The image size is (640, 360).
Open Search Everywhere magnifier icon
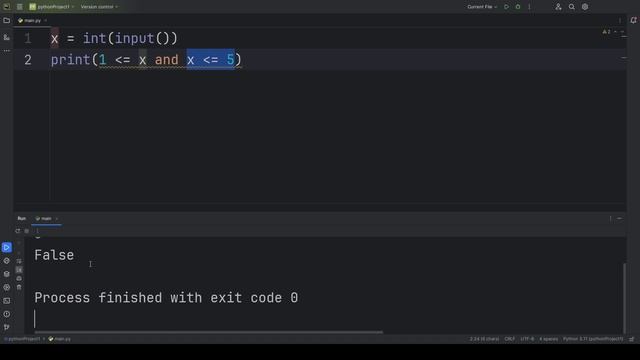pos(572,7)
